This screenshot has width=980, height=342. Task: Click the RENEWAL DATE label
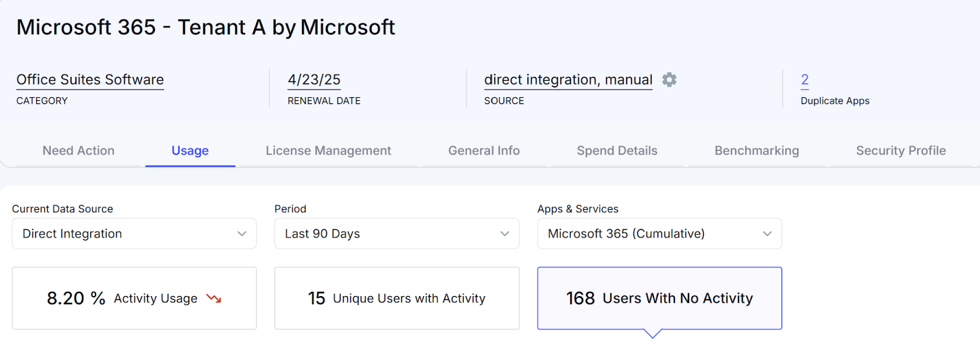(x=324, y=101)
